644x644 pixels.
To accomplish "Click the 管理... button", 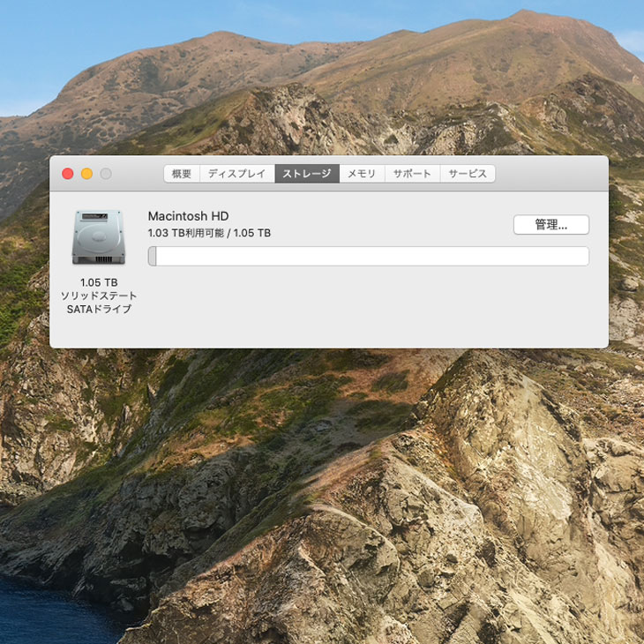I will 551,225.
